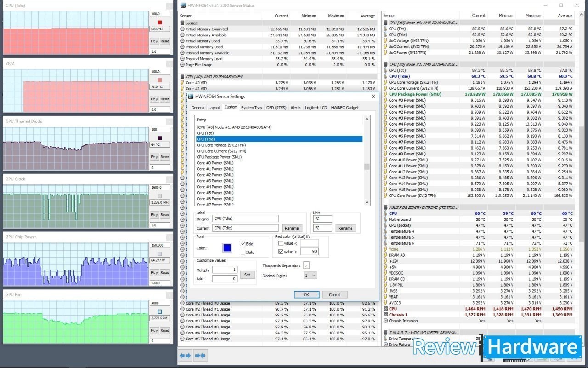588x368 pixels.
Task: Switch to the Alerts tab
Action: 295,108
